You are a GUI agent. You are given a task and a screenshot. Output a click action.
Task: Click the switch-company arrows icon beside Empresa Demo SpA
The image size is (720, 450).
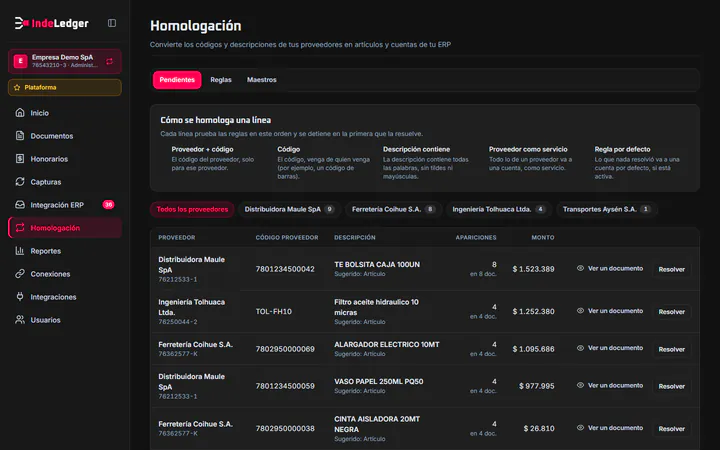tap(109, 61)
